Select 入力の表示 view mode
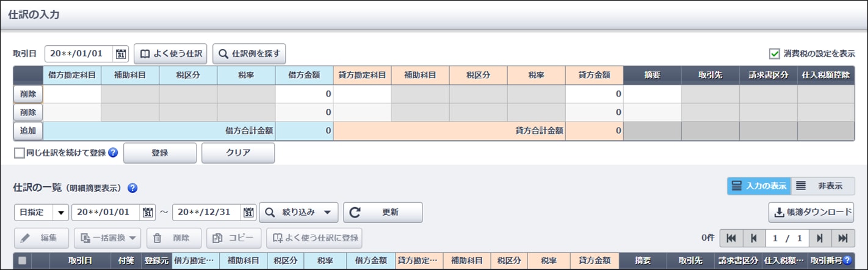This screenshot has width=868, height=270. 759,186
